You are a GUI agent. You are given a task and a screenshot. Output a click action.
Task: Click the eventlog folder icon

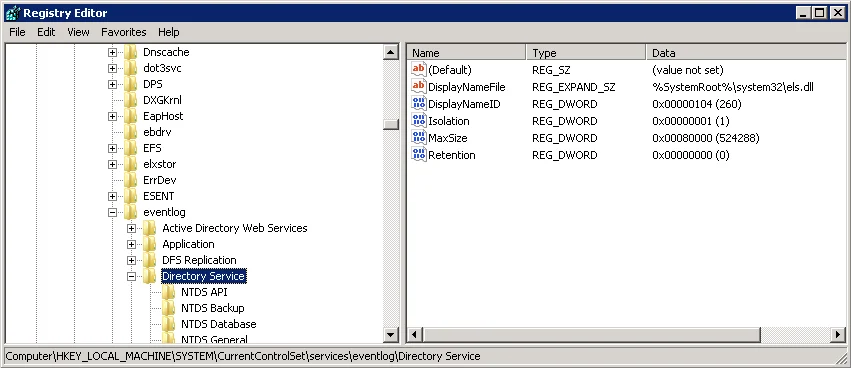130,212
